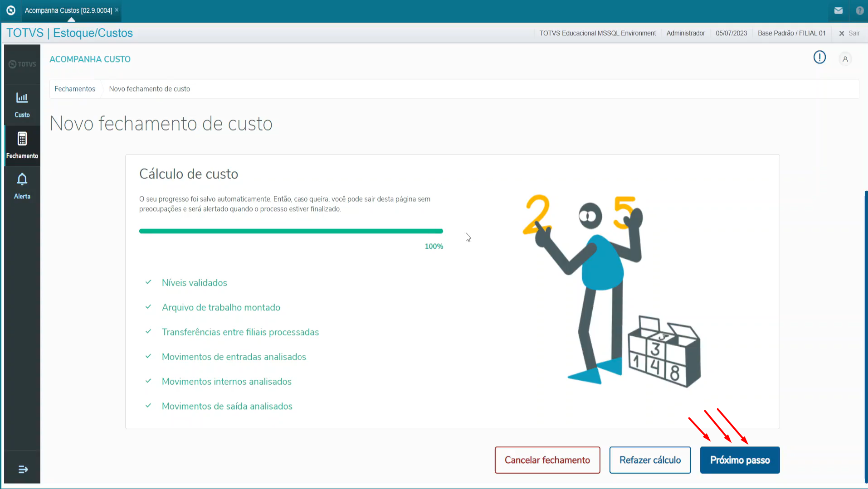Expand the sidebar menu with arrow icon
Viewport: 868px width, 489px height.
pos(23,470)
